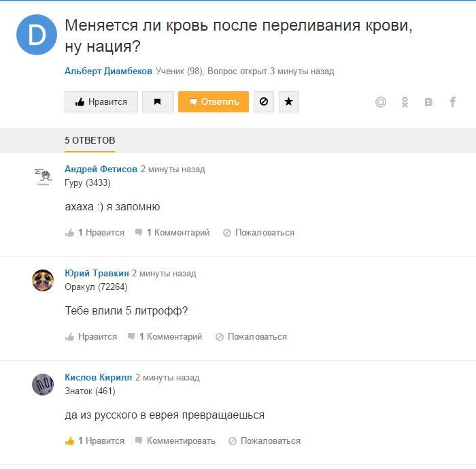Expand 1 Комментарий under Андрей Фетисов's answer
Image resolution: width=476 pixels, height=469 pixels.
click(x=173, y=233)
